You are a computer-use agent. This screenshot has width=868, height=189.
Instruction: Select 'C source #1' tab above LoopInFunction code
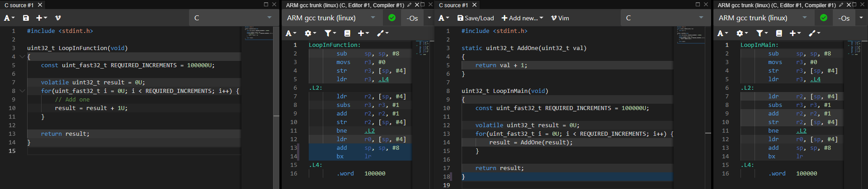[19, 5]
